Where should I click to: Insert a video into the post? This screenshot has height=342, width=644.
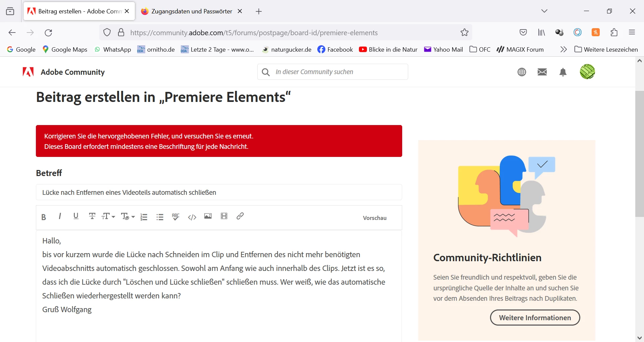coord(224,216)
